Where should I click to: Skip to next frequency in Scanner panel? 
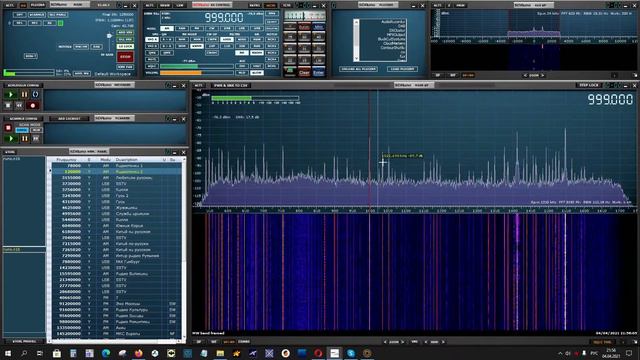36,139
